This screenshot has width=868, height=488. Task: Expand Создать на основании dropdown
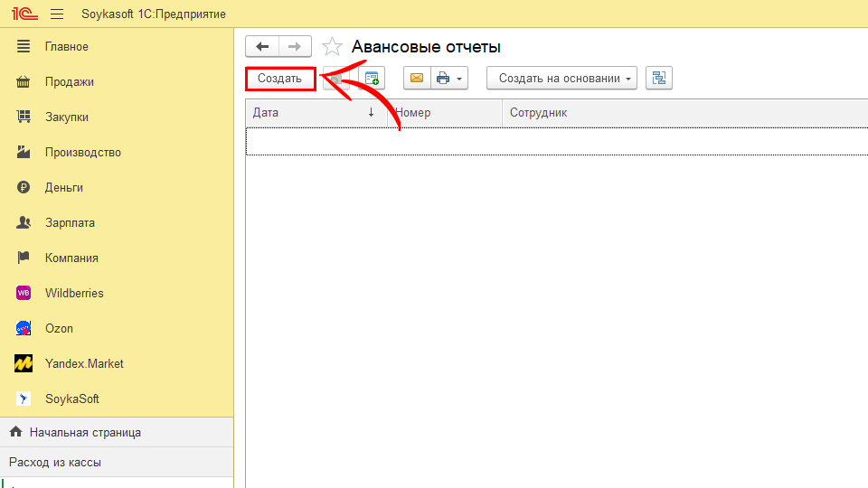click(x=561, y=79)
